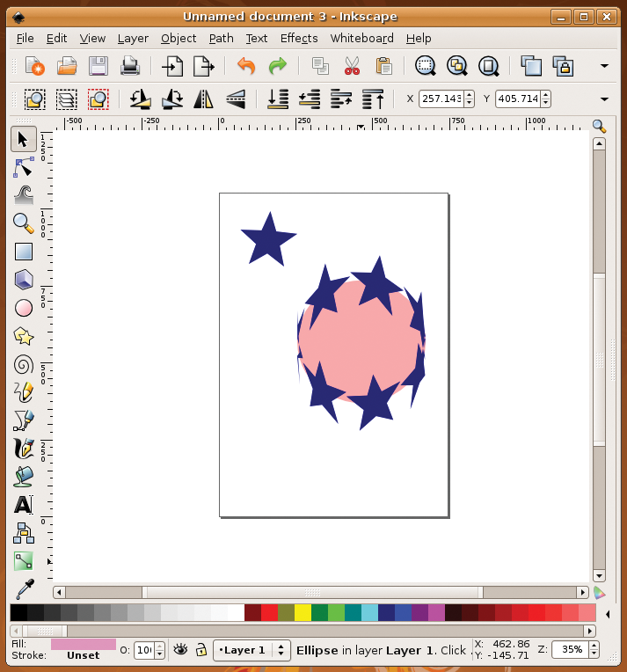Image resolution: width=627 pixels, height=672 pixels.
Task: Save the document with floppy icon
Action: pos(98,66)
